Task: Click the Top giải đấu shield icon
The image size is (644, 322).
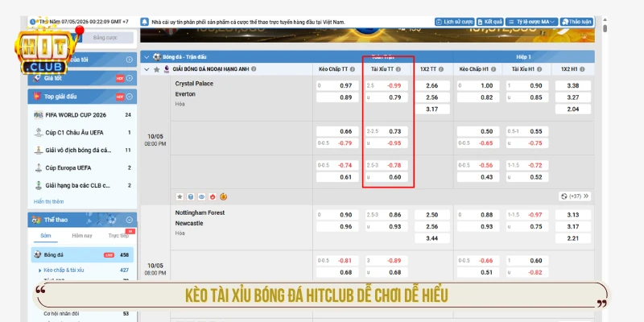Action: (37, 97)
